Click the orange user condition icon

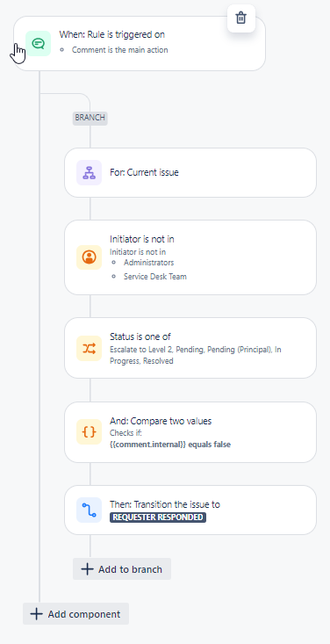(89, 257)
